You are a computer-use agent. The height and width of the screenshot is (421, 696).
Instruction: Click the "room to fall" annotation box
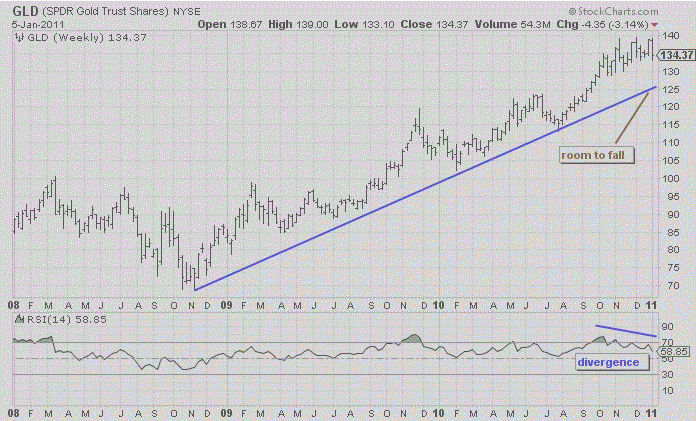(x=597, y=155)
